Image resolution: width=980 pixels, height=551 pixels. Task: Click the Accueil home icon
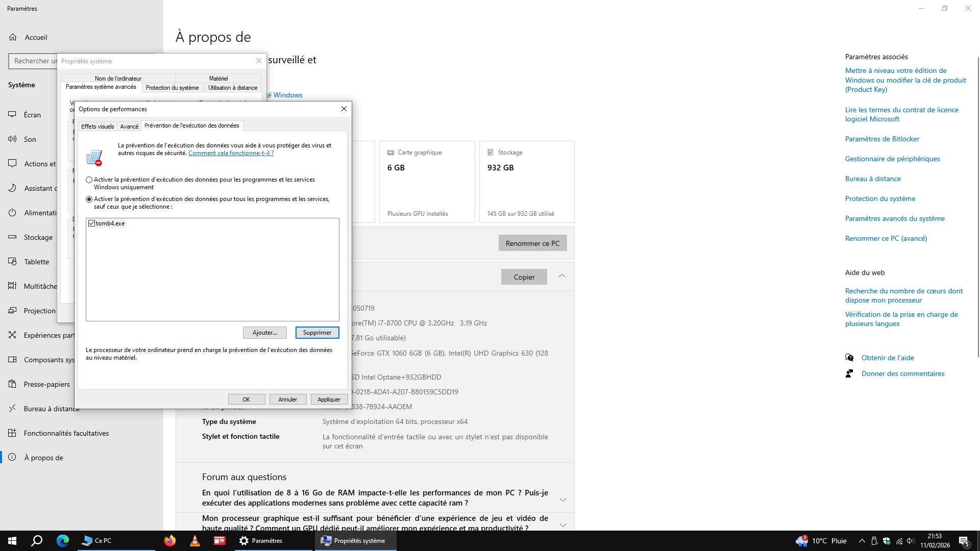(x=13, y=37)
